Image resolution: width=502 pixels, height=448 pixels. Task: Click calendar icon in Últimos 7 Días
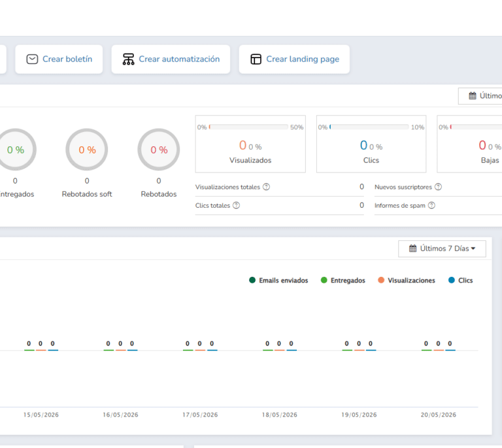click(413, 248)
